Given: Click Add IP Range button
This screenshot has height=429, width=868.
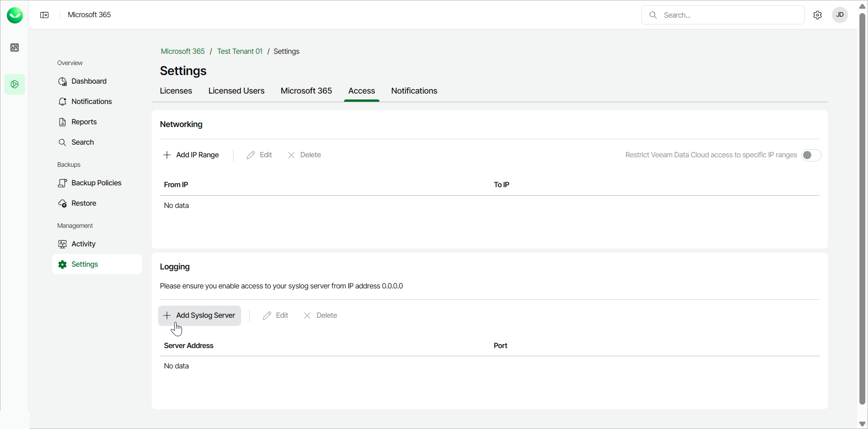Looking at the screenshot, I should coord(191,155).
